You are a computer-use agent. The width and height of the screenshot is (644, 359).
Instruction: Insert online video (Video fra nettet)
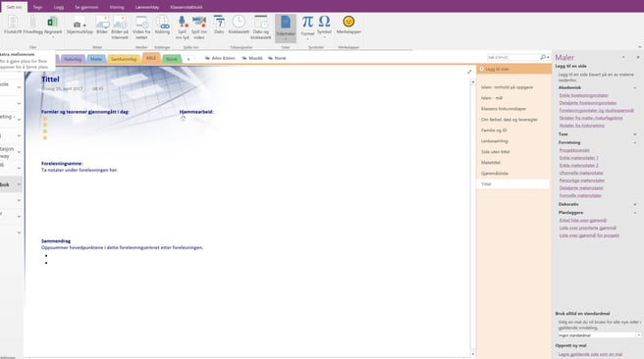(141, 27)
